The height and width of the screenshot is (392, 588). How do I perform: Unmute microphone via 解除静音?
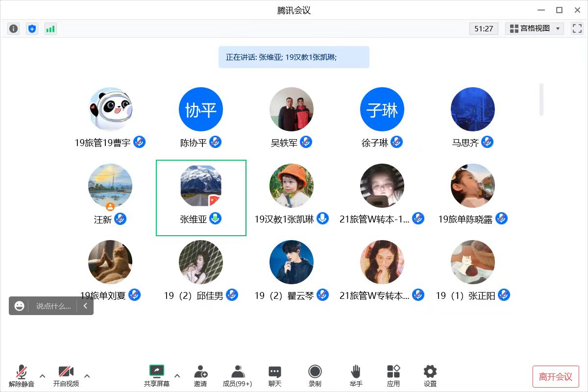(x=22, y=376)
